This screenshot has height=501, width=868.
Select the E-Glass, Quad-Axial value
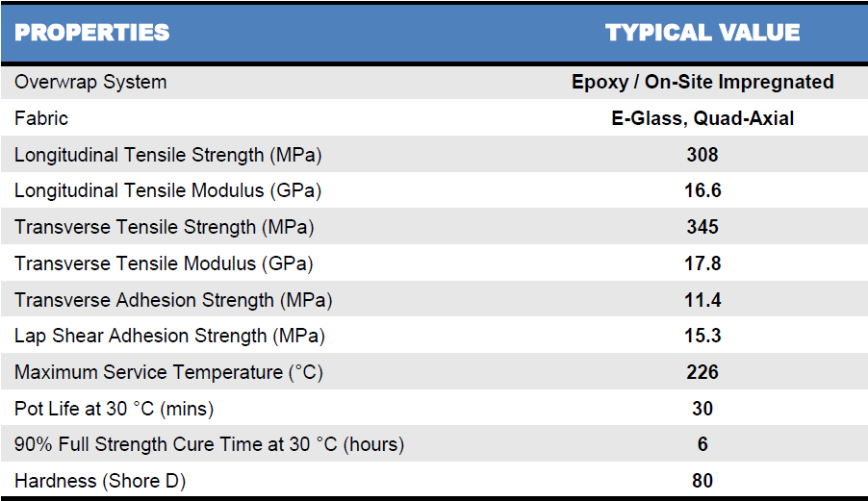[702, 118]
